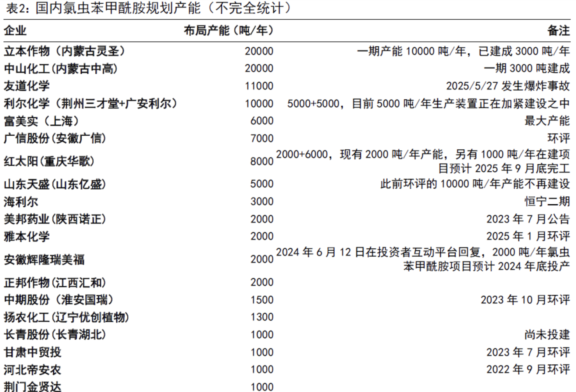Viewport: 576px width, 392px height.
Task: Click the company name 红太阳(重庆华歌)
Action: [x=49, y=161]
